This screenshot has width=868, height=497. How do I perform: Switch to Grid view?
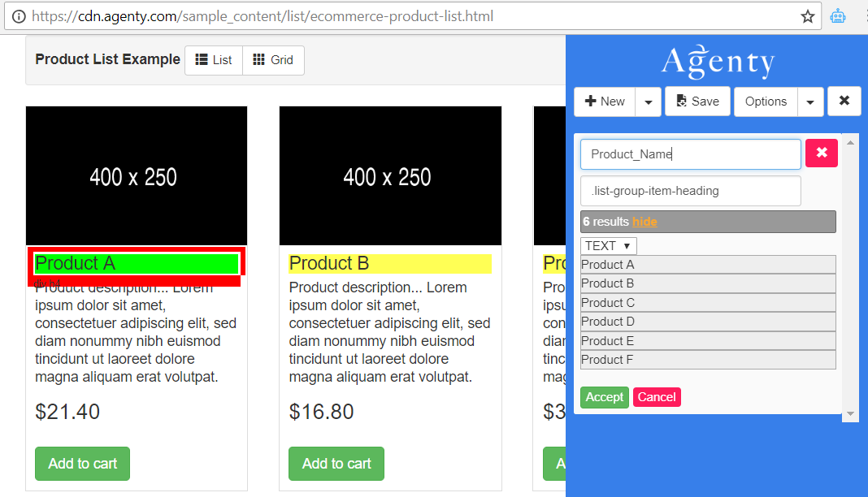(273, 59)
